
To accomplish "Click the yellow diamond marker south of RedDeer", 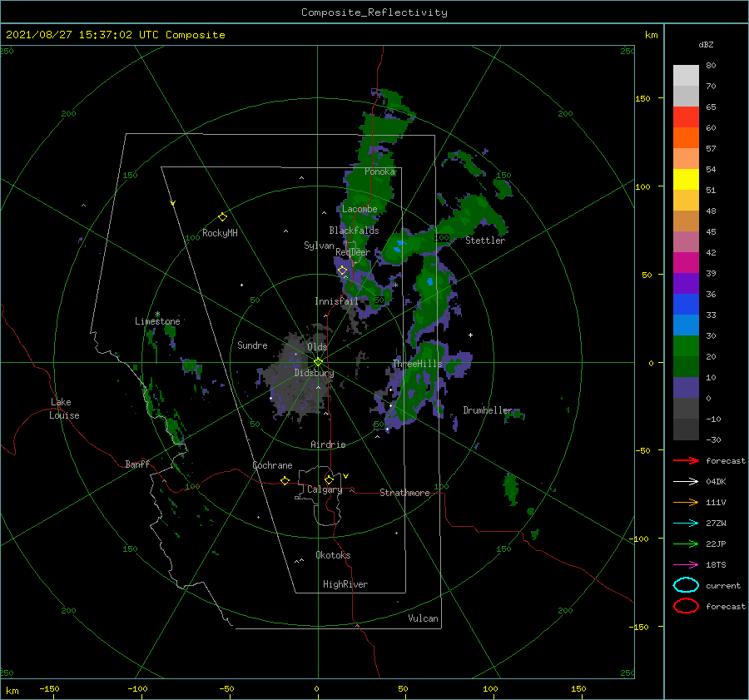I will [342, 271].
